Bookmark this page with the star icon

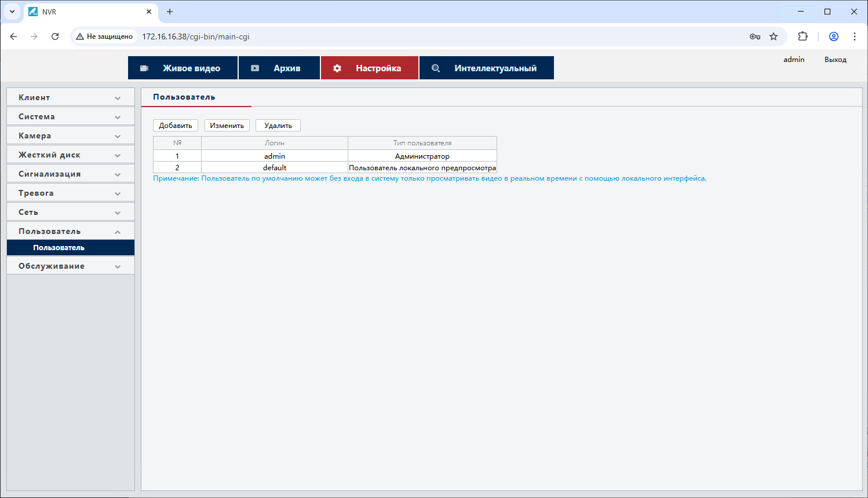click(774, 36)
